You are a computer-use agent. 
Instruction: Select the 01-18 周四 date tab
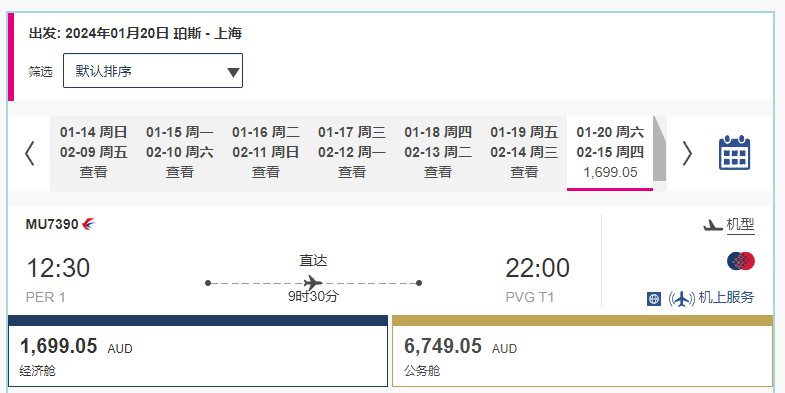pos(438,153)
